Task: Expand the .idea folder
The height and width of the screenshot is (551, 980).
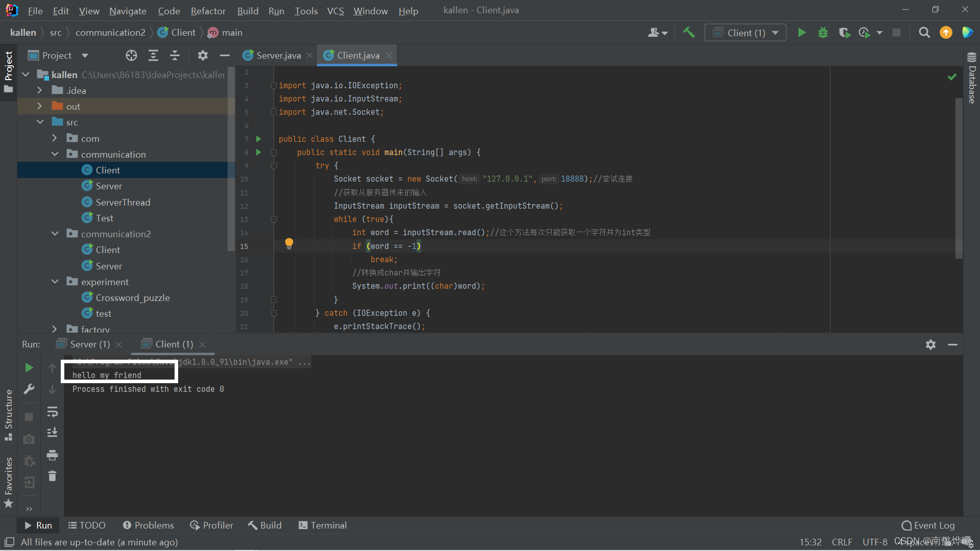Action: 40,90
